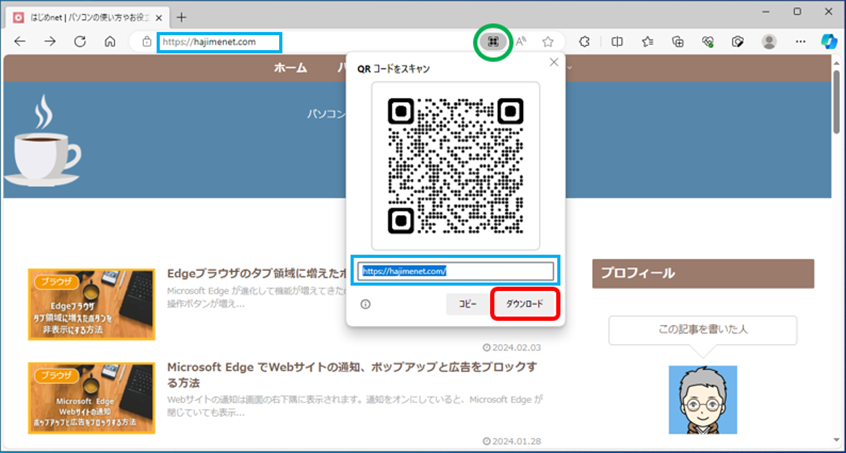Select the QR popup URL text field
The image size is (846, 453).
456,271
